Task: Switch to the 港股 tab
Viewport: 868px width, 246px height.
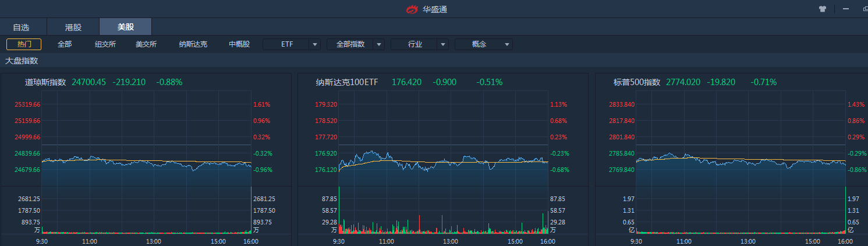Action: 73,27
